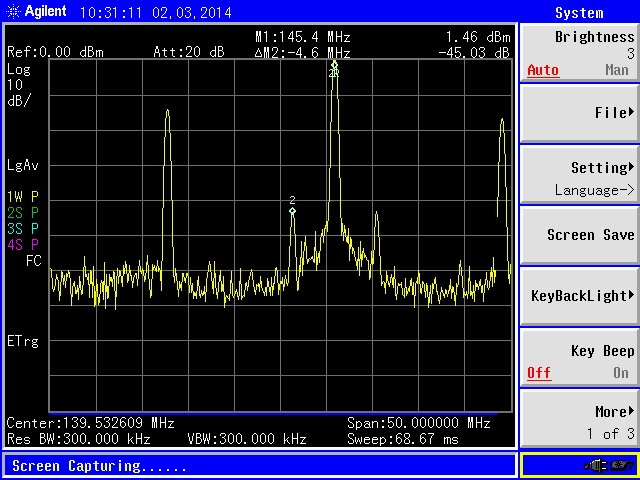Viewport: 640px width, 480px height.
Task: Set Brightness to Auto
Action: [x=543, y=71]
